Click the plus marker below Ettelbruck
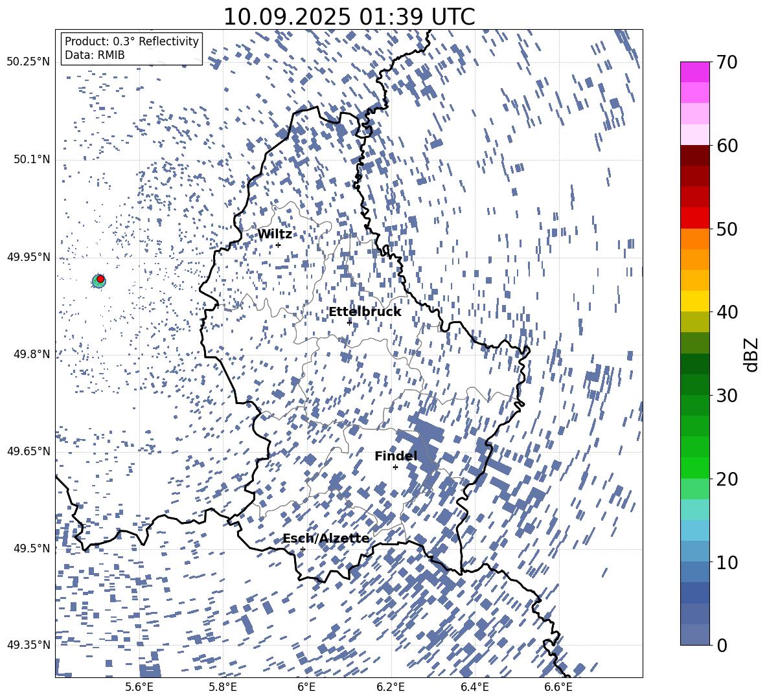767x700 pixels. [349, 322]
